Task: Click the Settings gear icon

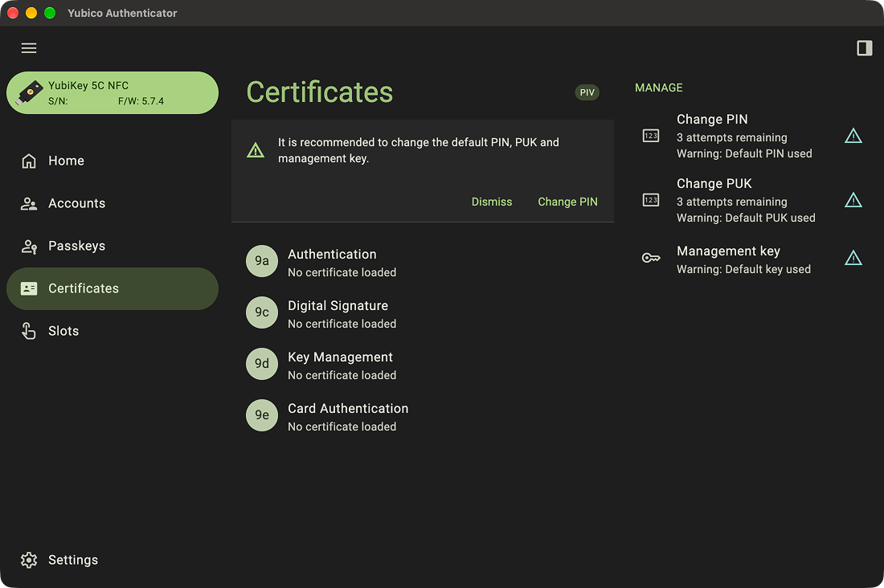Action: point(29,560)
